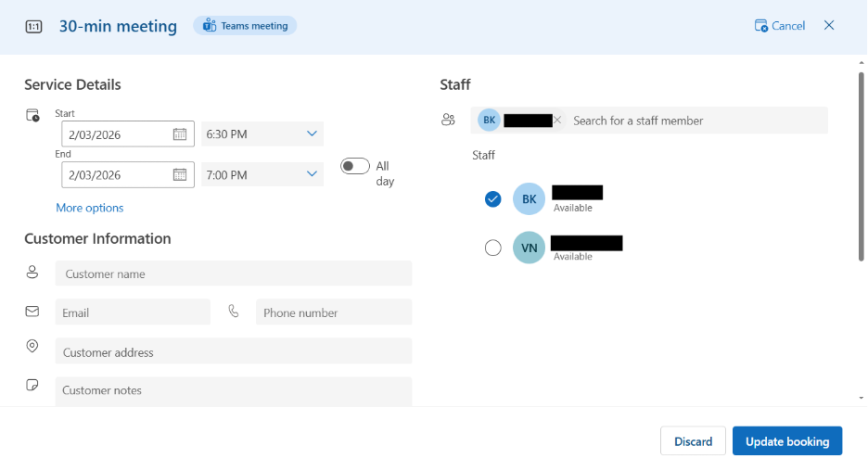Close the booking dialog with X
Screen dimensions: 868x471
[x=829, y=25]
